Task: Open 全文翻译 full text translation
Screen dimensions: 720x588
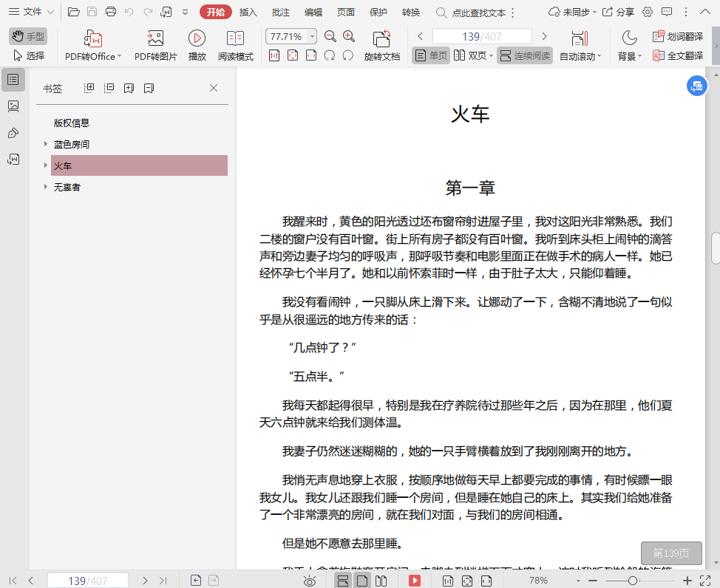Action: (678, 55)
